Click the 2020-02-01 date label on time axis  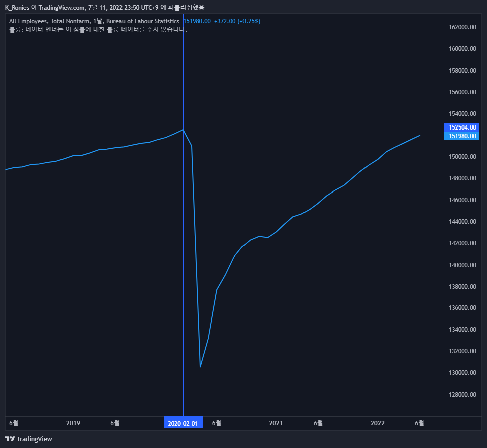pyautogui.click(x=183, y=423)
